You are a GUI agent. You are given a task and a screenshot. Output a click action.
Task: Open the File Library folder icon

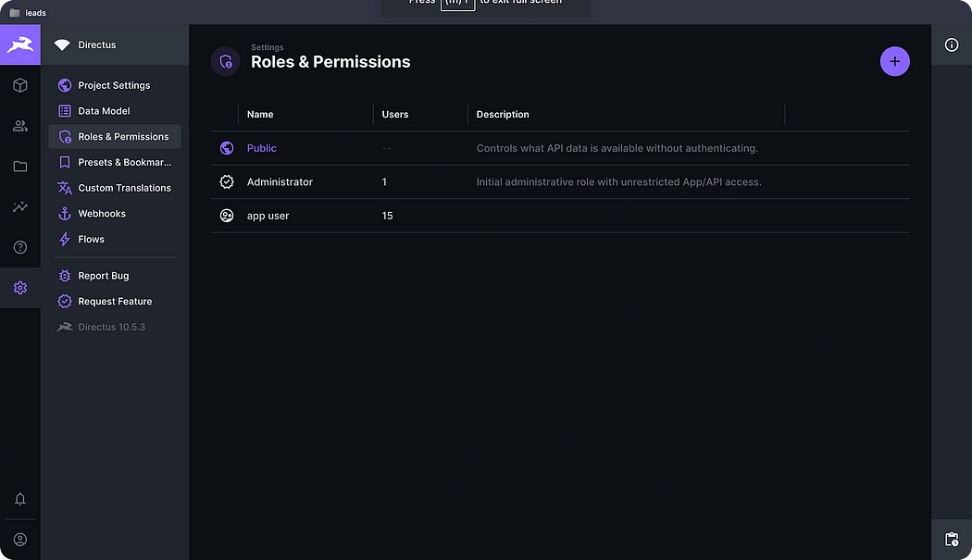pos(19,167)
